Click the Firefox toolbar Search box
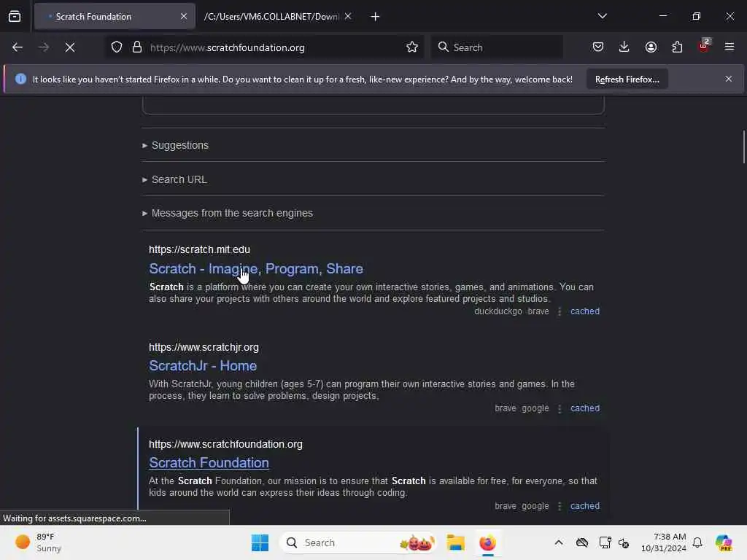This screenshot has width=747, height=560. [497, 47]
